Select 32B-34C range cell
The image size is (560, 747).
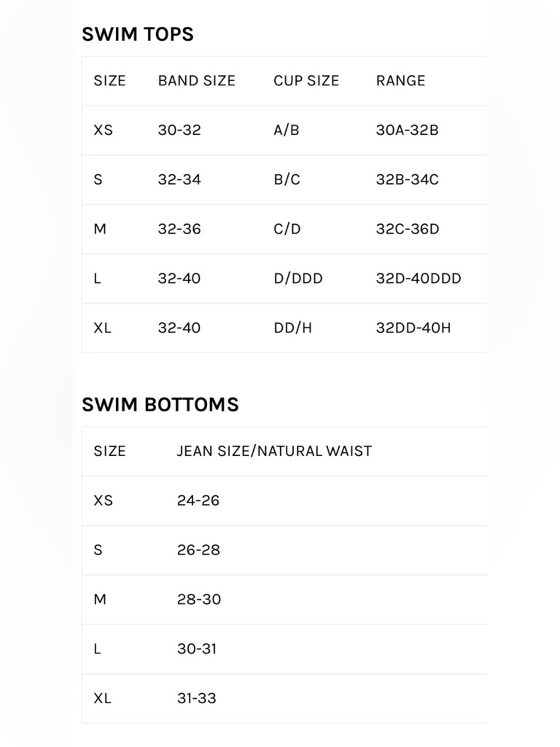point(407,179)
